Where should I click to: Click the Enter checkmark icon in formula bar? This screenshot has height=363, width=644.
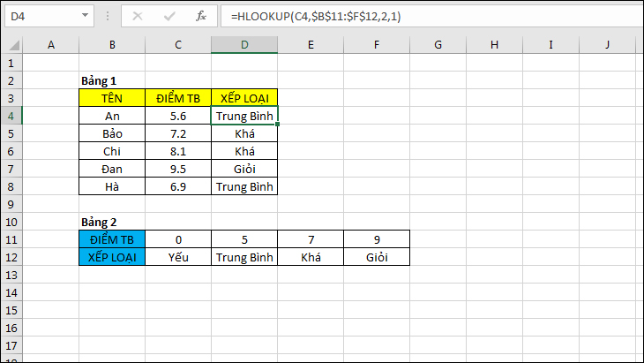point(168,16)
